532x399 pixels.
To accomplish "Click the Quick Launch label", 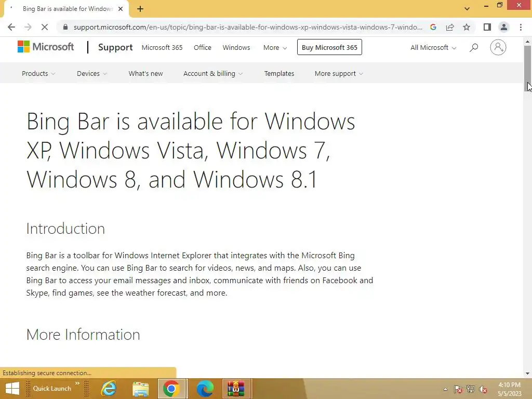I will click(x=52, y=389).
